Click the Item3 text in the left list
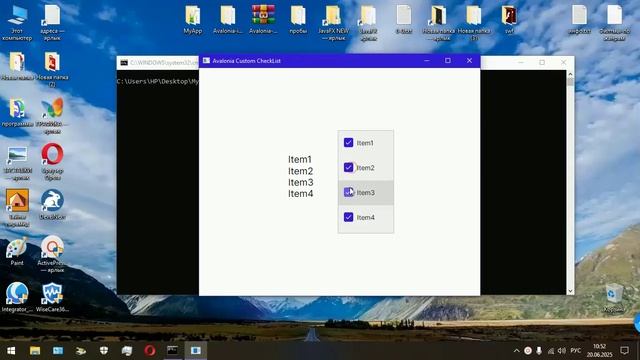 tap(300, 182)
